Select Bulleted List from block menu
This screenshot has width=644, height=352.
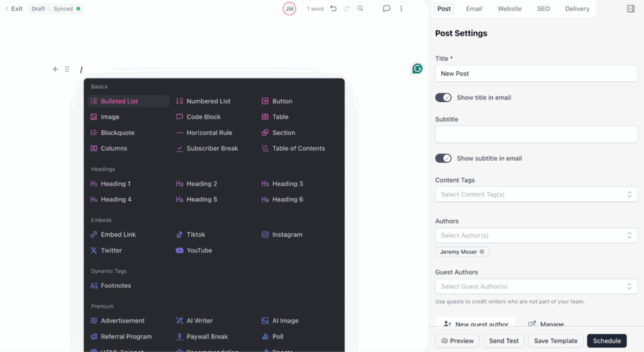[x=119, y=101]
